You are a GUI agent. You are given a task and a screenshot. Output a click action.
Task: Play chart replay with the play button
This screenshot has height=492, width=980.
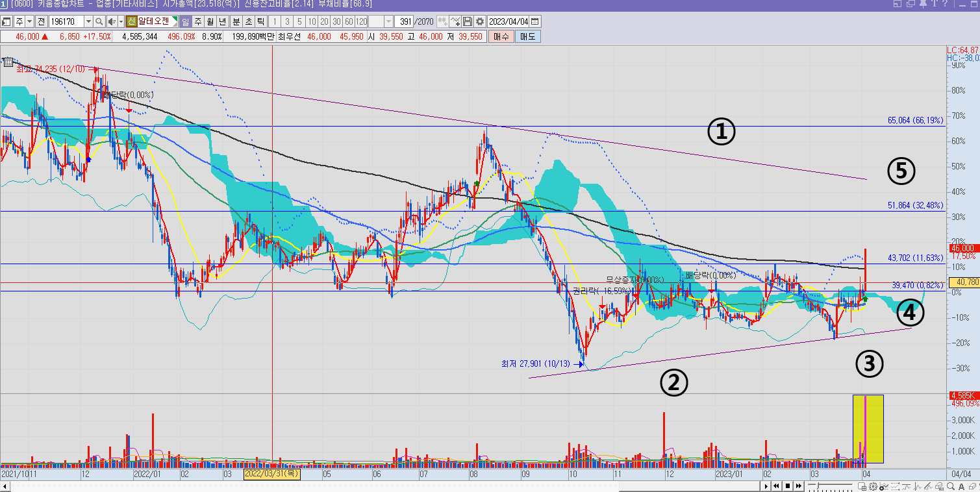766,486
